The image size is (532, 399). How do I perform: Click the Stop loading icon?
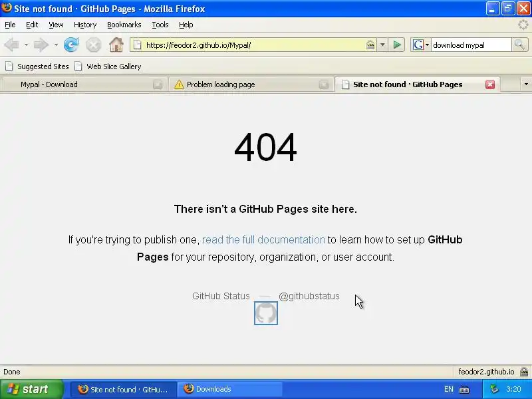tap(94, 45)
